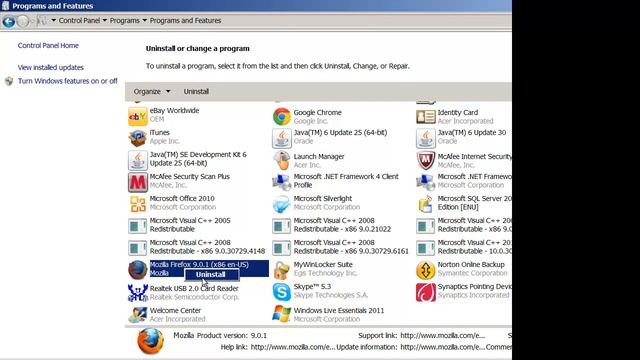Click Uninstall in the toolbar
Image resolution: width=640 pixels, height=360 pixels.
coord(196,91)
